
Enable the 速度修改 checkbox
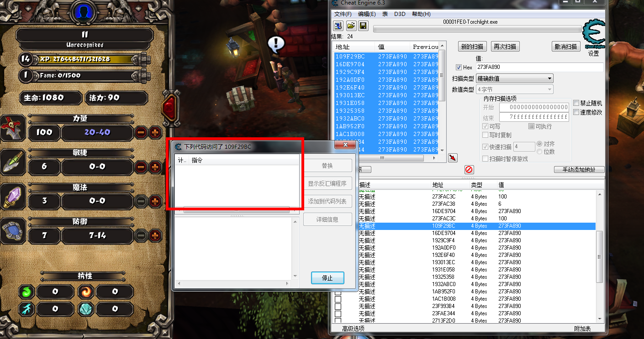tap(576, 112)
